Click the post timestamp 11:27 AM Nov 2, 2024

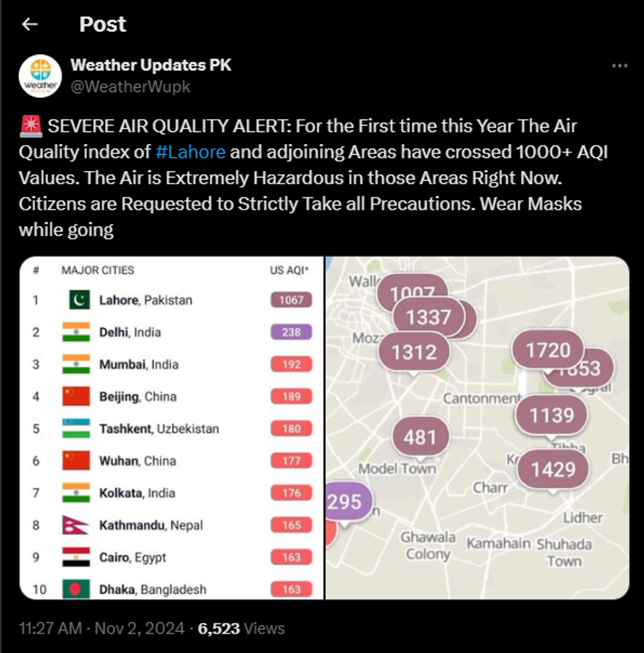(101, 629)
